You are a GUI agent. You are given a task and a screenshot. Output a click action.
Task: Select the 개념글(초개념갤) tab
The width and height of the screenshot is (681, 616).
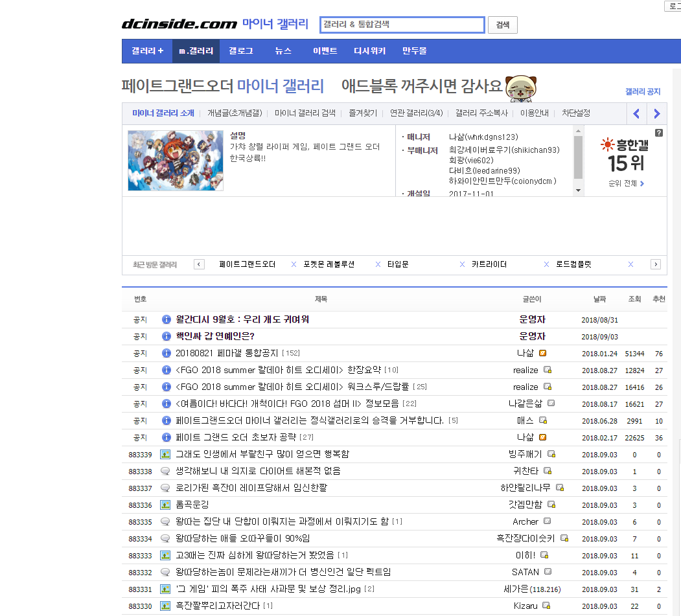235,113
